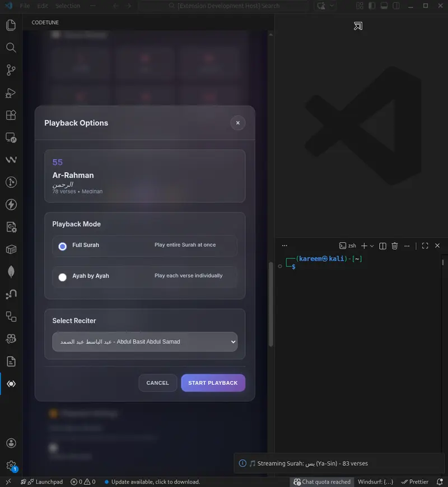
Task: Click the errors and warnings counter
Action: [x=83, y=482]
